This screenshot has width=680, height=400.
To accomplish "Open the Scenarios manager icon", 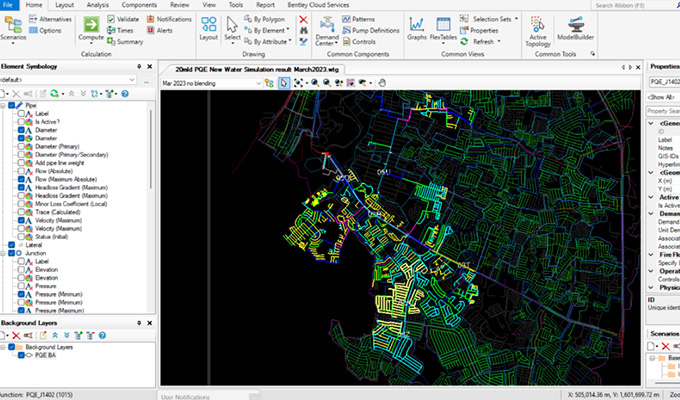I will tap(14, 26).
